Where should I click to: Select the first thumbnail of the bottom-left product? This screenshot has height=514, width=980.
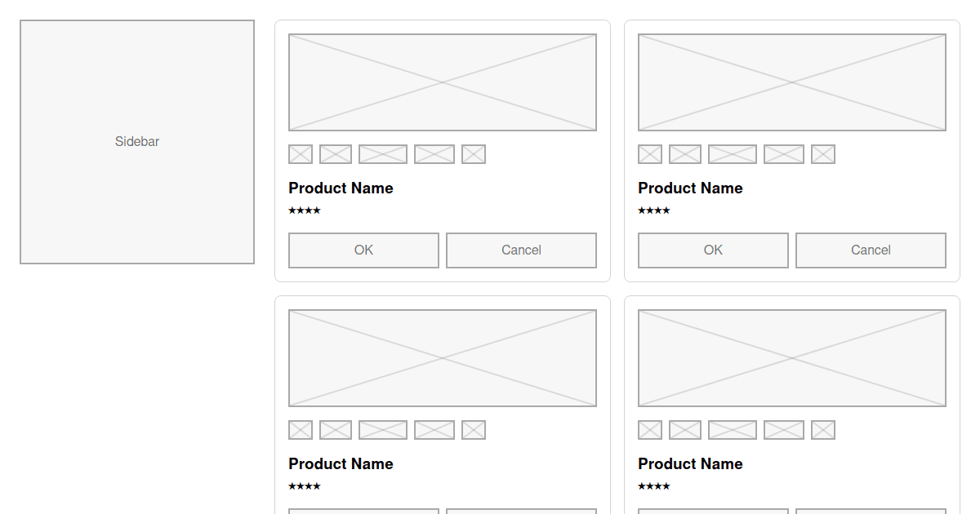click(300, 430)
